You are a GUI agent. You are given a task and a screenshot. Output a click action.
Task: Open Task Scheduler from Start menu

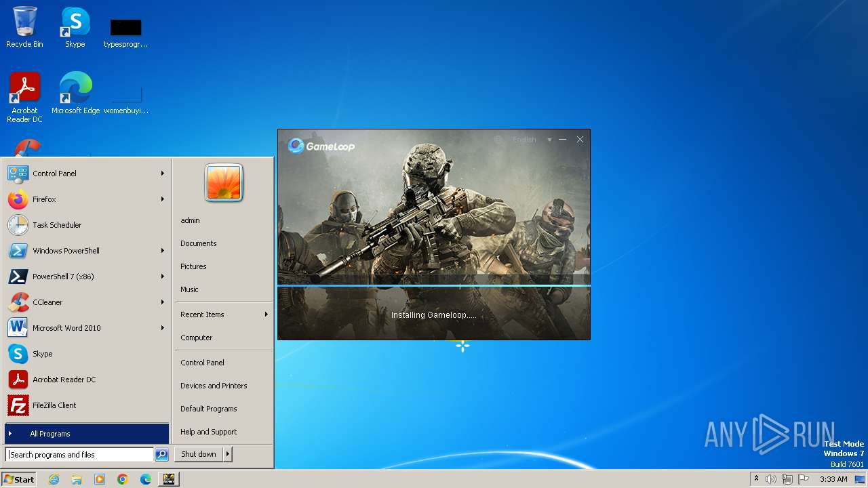(86, 225)
